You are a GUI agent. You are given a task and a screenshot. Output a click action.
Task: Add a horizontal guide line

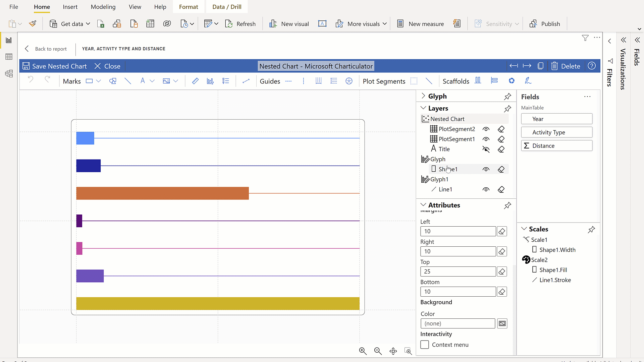click(288, 81)
